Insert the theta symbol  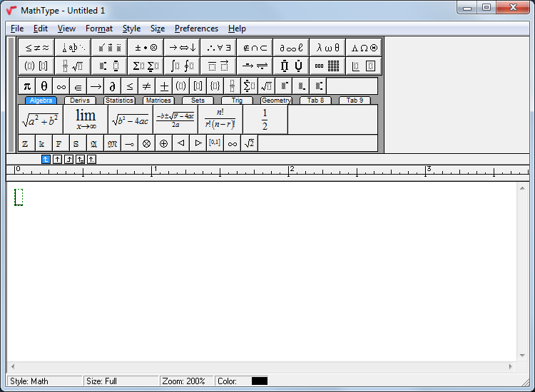coord(44,86)
